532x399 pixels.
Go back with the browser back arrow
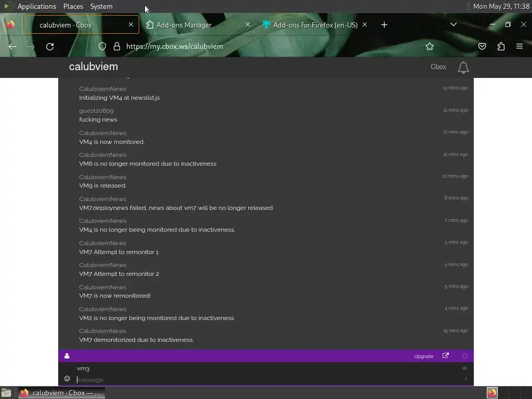[x=12, y=46]
